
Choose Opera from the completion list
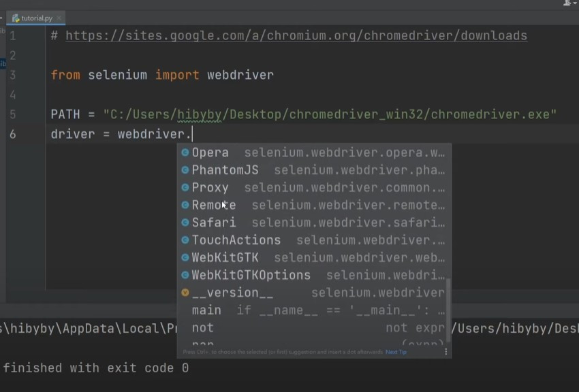pyautogui.click(x=313, y=152)
